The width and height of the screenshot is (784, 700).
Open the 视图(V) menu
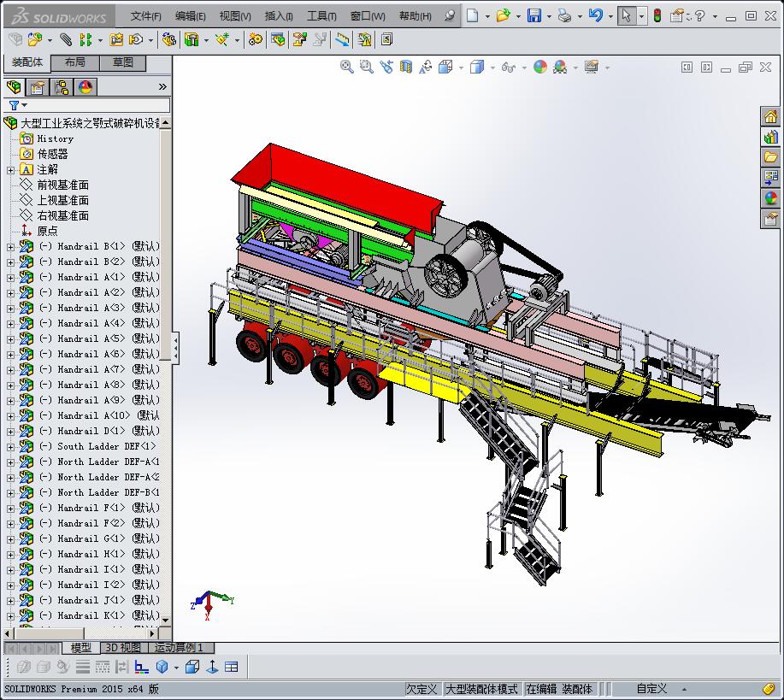click(x=235, y=16)
